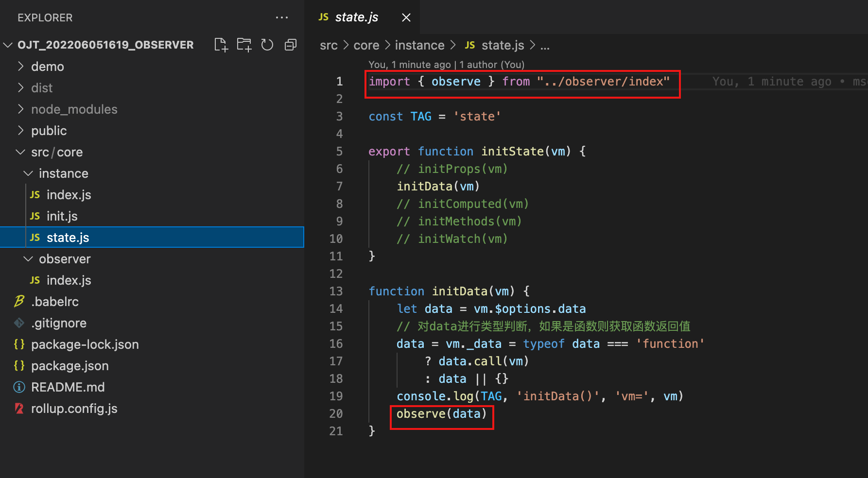Click data.call(vm) on line 17
868x478 pixels.
pyautogui.click(x=484, y=361)
